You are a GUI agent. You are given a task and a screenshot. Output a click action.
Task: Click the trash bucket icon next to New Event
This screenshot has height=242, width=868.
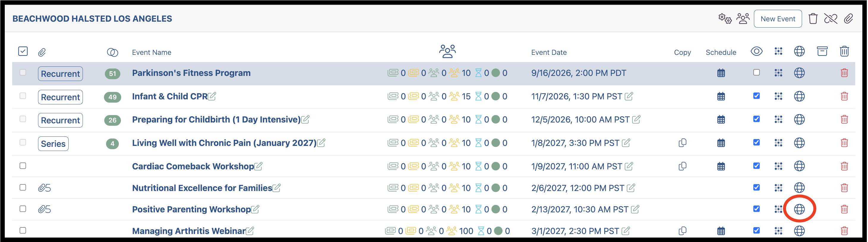(x=813, y=18)
